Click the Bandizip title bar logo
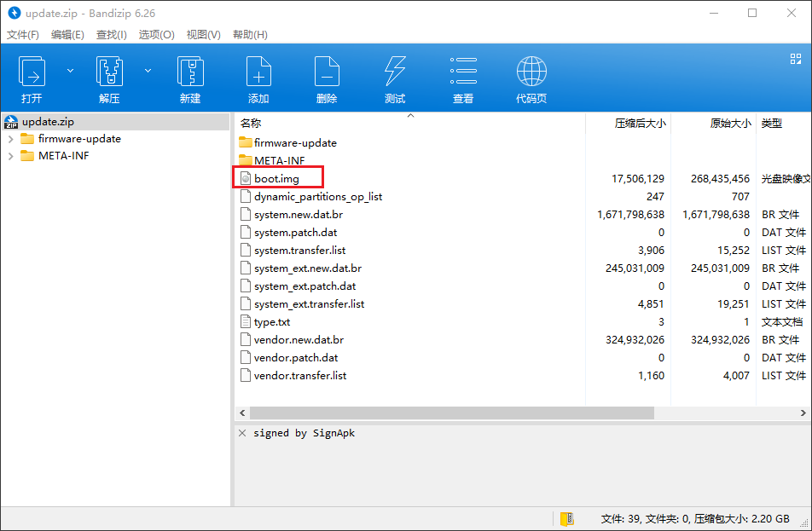The height and width of the screenshot is (531, 812). (x=14, y=13)
